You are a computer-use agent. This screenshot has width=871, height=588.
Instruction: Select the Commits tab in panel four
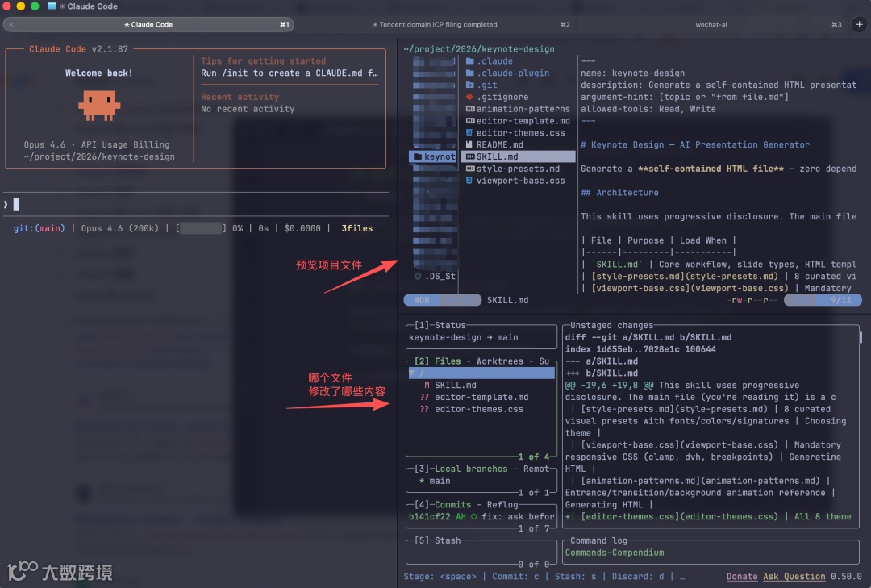click(x=452, y=505)
